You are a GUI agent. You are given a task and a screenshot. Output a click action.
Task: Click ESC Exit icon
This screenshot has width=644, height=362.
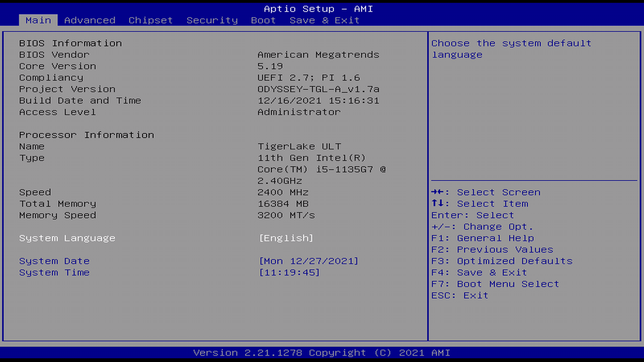[x=460, y=295]
